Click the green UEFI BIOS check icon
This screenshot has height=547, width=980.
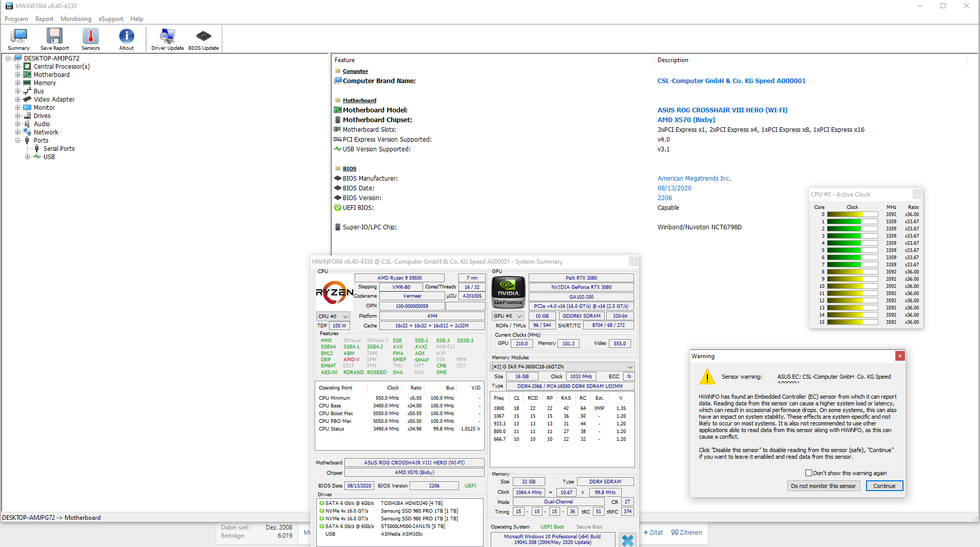[x=338, y=208]
